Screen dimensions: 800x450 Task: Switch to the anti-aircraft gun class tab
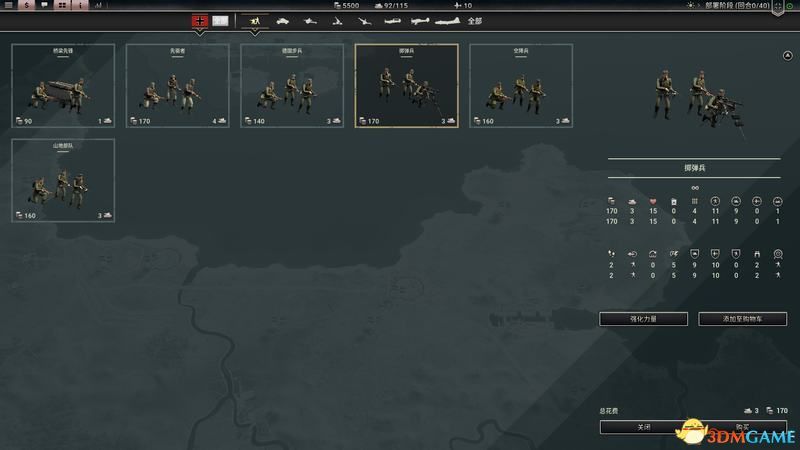coord(364,21)
